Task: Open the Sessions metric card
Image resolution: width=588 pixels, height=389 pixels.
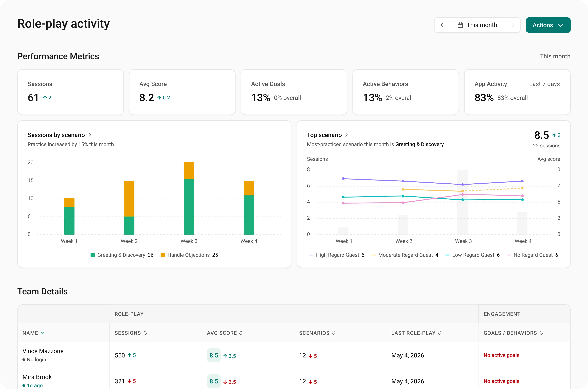Action: click(70, 92)
